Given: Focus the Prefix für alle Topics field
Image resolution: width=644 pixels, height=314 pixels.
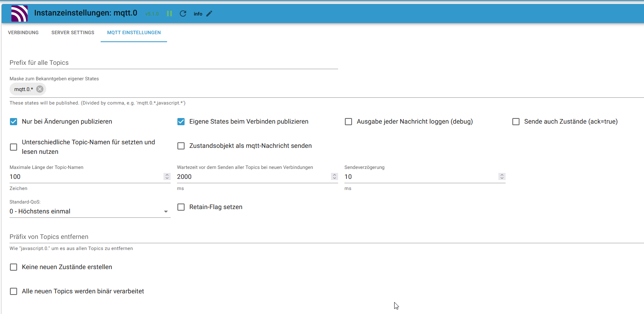Looking at the screenshot, I should tap(174, 63).
